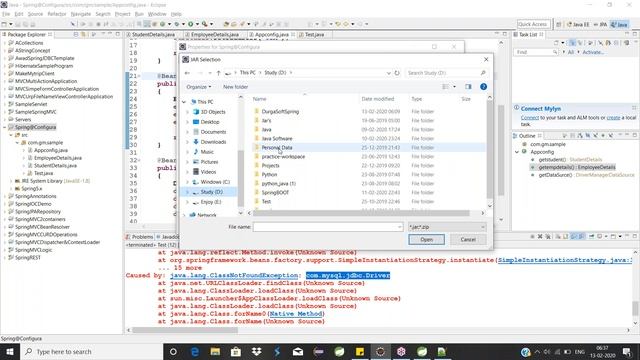The width and height of the screenshot is (640, 360).
Task: Select Enjoy (E:) drive in navigation tree
Action: click(211, 202)
